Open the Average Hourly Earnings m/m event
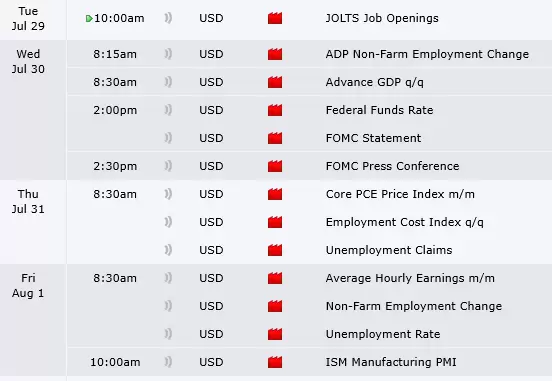 click(410, 278)
